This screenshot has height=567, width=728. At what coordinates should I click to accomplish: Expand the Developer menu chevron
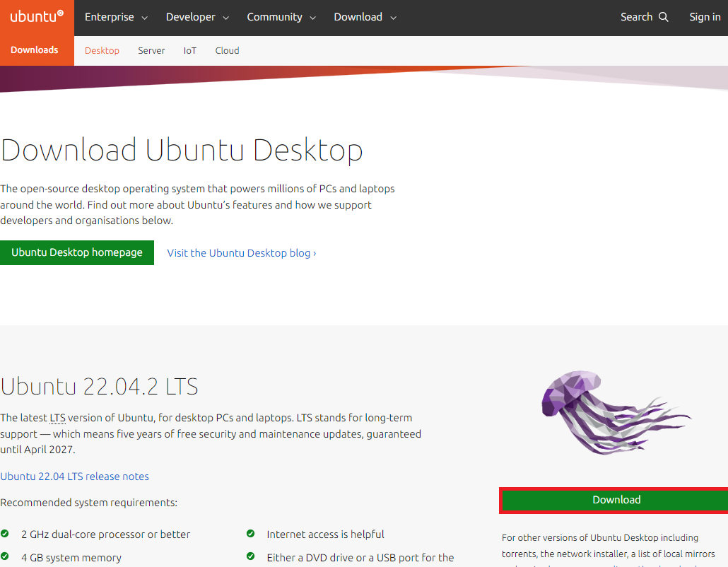226,18
